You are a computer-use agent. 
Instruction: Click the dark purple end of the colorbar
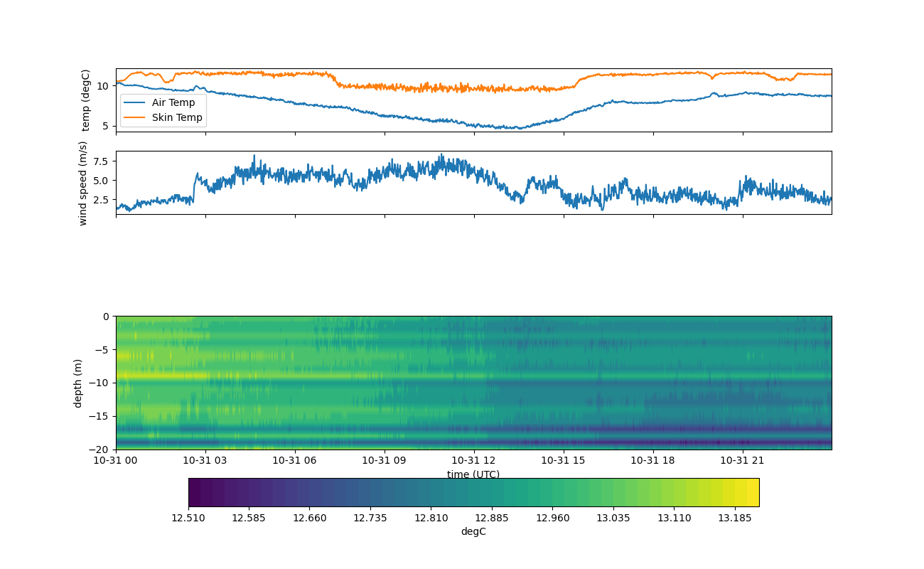(195, 492)
